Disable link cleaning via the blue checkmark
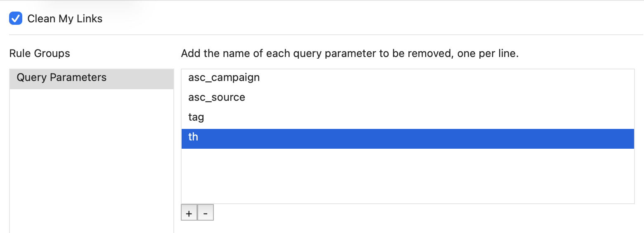The height and width of the screenshot is (233, 644). pos(16,19)
